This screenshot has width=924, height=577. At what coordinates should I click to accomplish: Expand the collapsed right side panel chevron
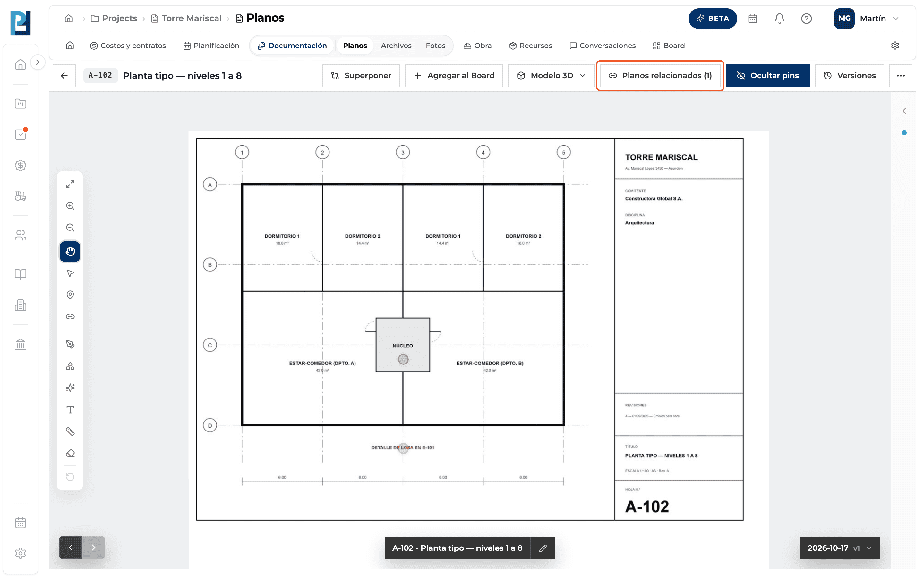[x=904, y=111]
